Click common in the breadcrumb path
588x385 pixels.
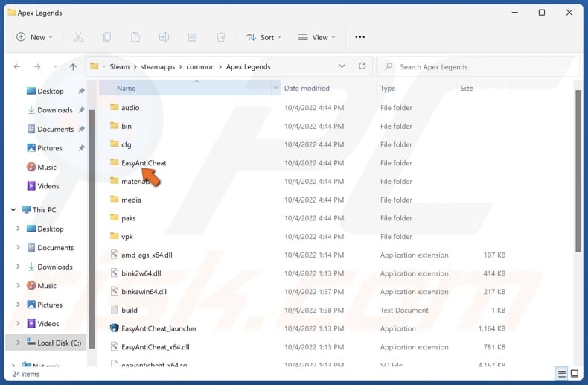[x=200, y=67]
